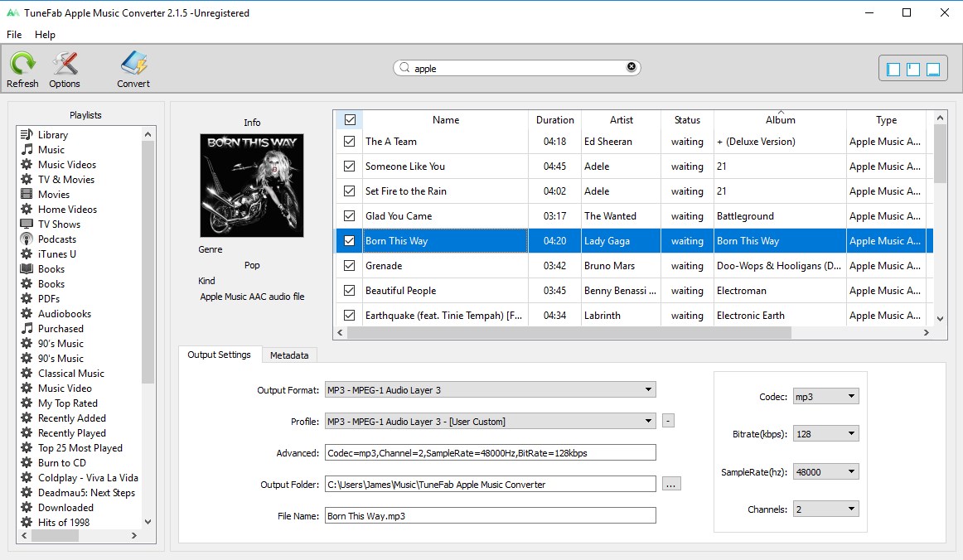Expand the Profile dropdown

[x=490, y=421]
